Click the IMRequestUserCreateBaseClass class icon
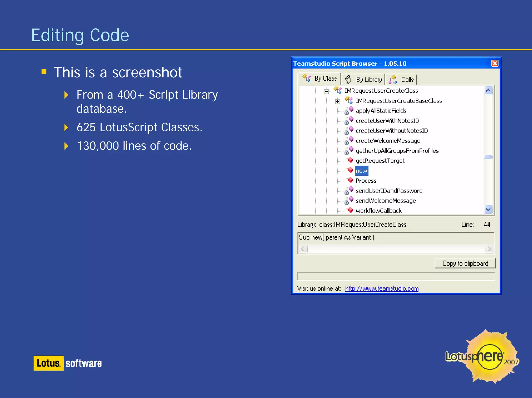This screenshot has height=398, width=532. (x=349, y=100)
